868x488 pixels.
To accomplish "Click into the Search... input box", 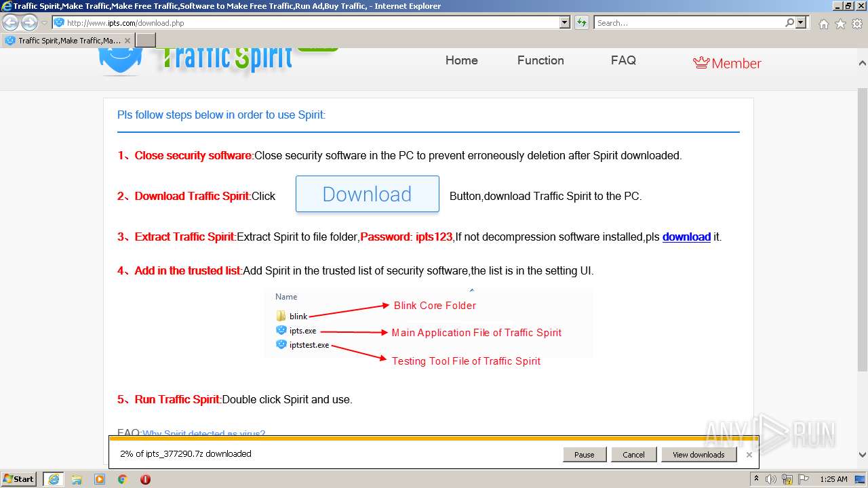I will tap(688, 23).
